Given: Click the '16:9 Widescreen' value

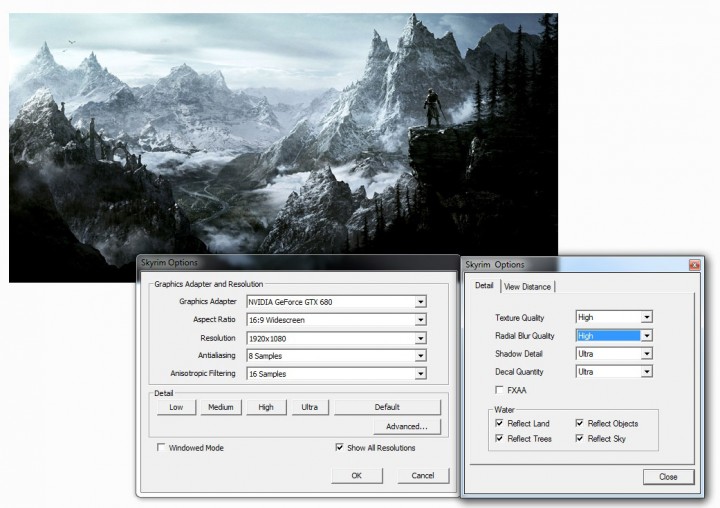Looking at the screenshot, I should point(276,320).
